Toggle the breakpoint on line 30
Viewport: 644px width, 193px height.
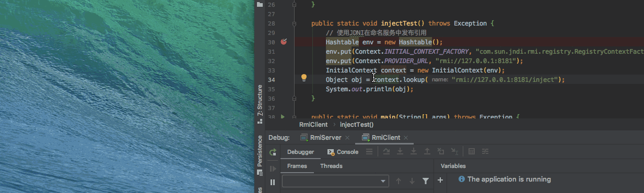[284, 42]
